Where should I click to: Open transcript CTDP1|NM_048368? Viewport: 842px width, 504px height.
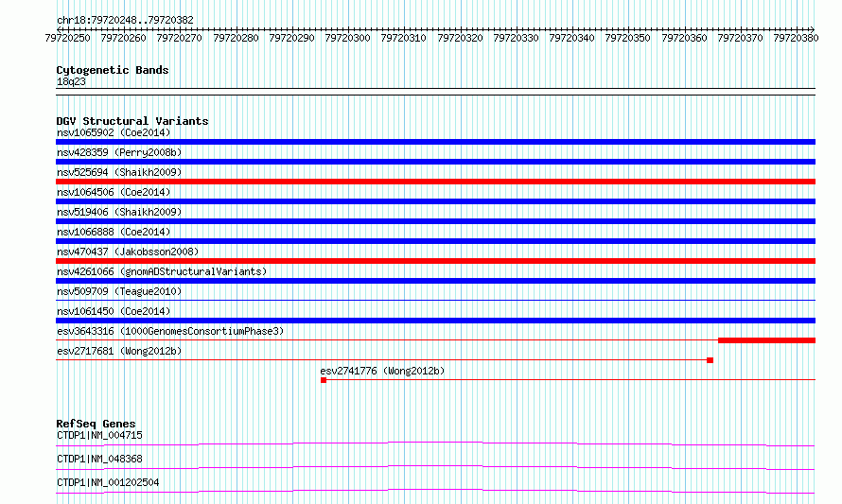pyautogui.click(x=99, y=459)
